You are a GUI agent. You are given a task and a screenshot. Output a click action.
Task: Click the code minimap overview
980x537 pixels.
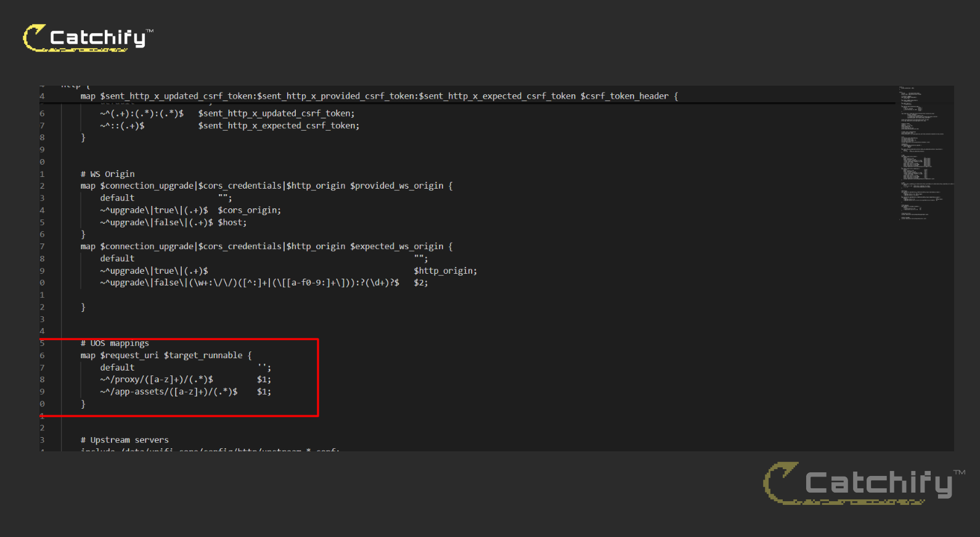point(926,153)
